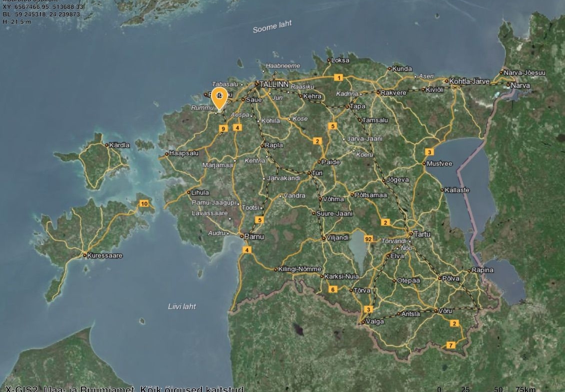Click the Liivi laht gulf label
Screen dimensions: 565x392
tap(182, 307)
